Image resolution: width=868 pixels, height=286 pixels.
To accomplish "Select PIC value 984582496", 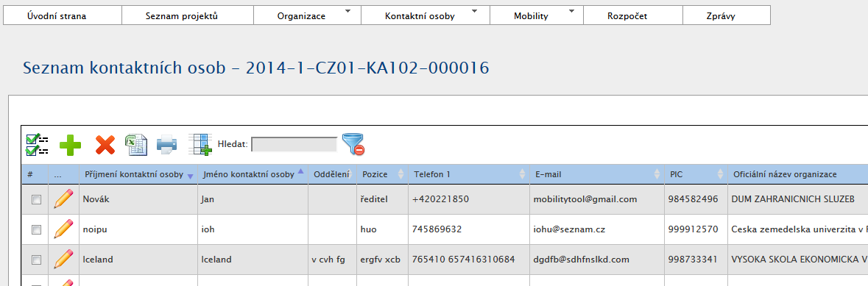I will tap(696, 199).
